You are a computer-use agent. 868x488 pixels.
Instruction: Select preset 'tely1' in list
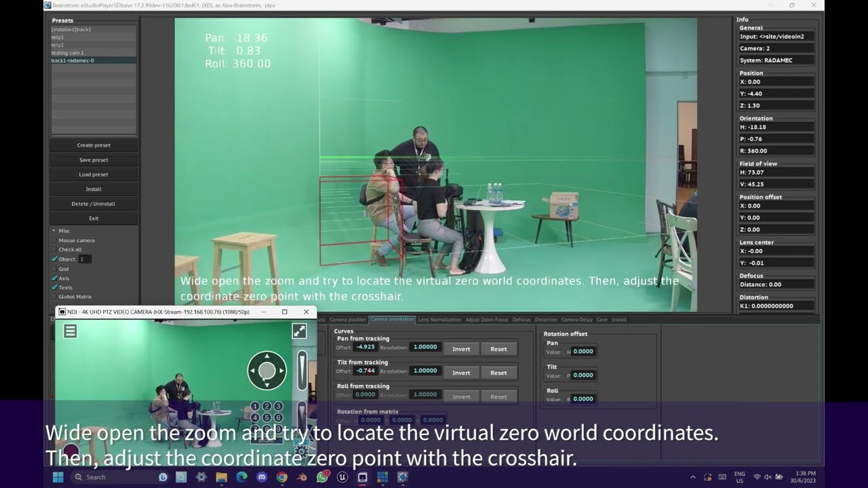94,37
